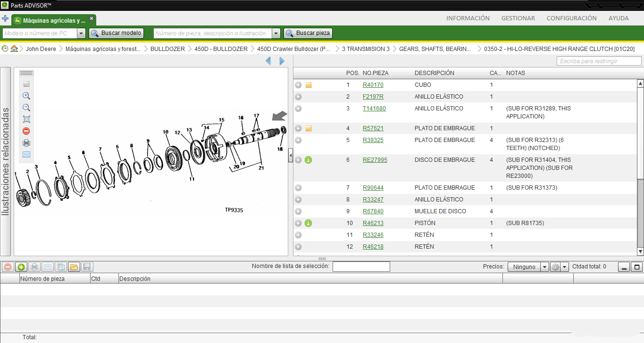644x343 pixels.
Task: Click the greyed thumbnail overview icon in illustration toolbar
Action: 26,84
